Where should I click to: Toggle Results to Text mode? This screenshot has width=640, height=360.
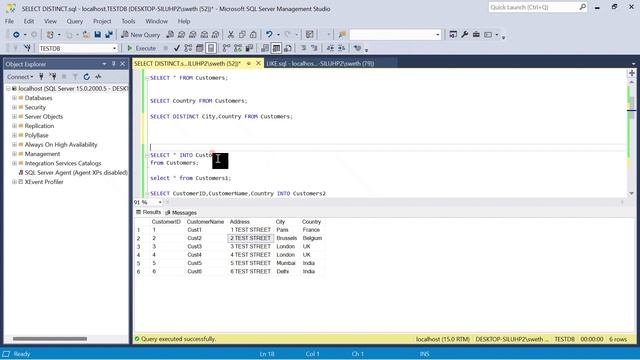pos(265,48)
